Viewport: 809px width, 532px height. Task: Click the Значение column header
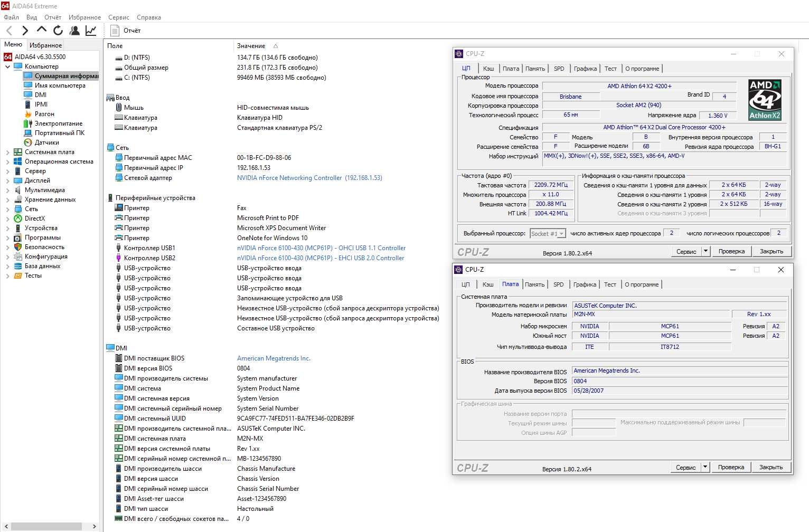pyautogui.click(x=251, y=46)
